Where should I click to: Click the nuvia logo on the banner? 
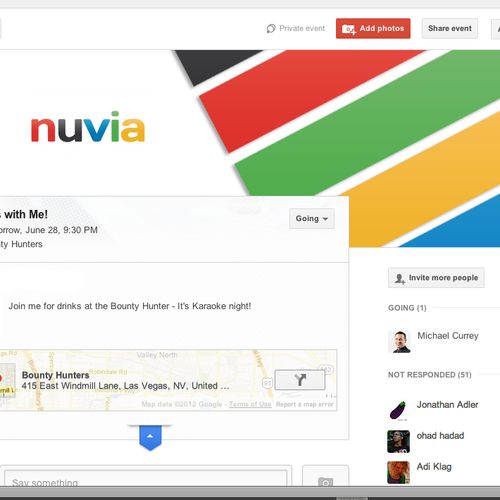tap(88, 127)
